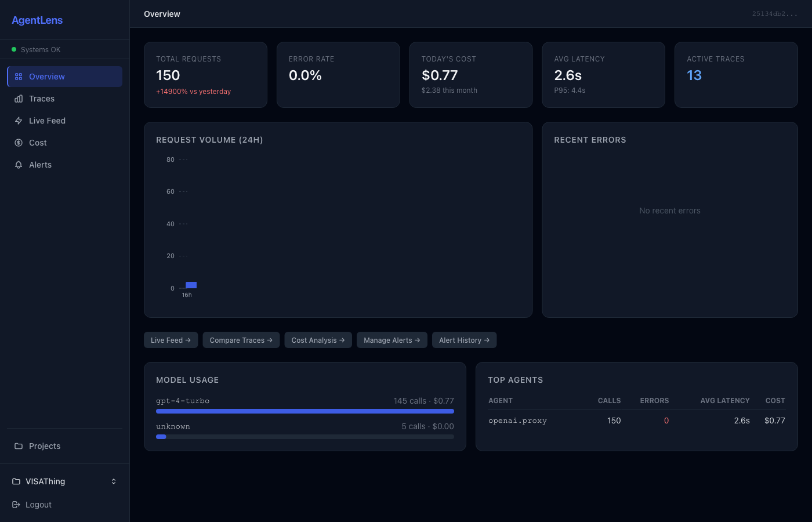The width and height of the screenshot is (812, 522).
Task: Click the $0.77 cost cell in Top Agents
Action: (775, 420)
